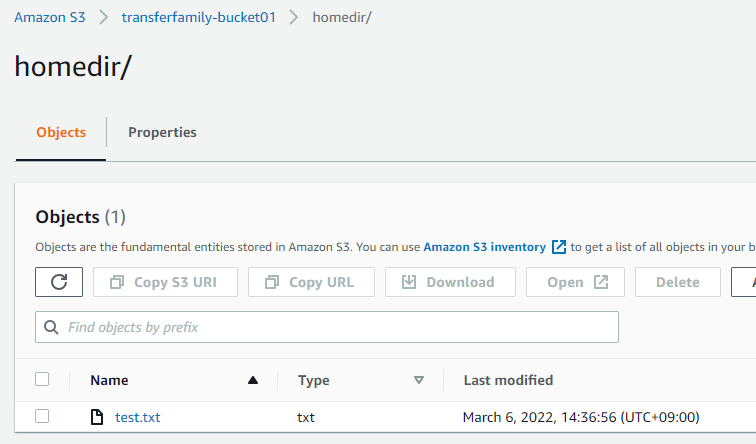Click the download icon in Download button
The height and width of the screenshot is (444, 756).
(409, 282)
